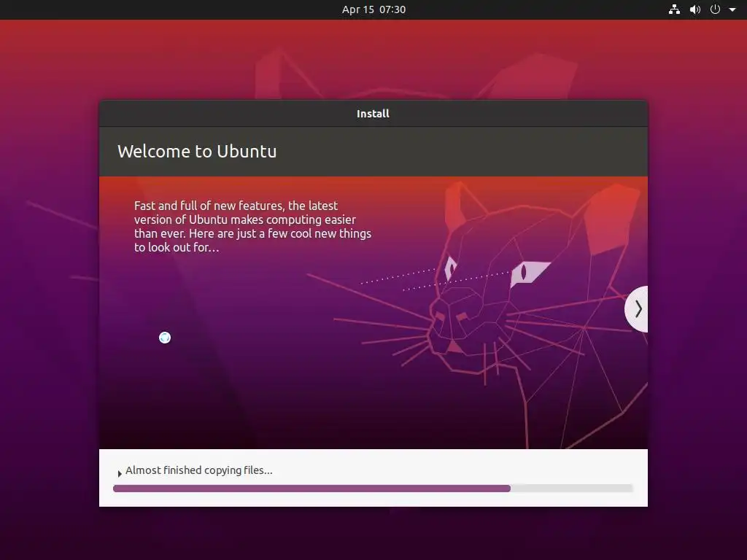Image resolution: width=747 pixels, height=560 pixels.
Task: Open the network connection status icon
Action: [x=674, y=9]
